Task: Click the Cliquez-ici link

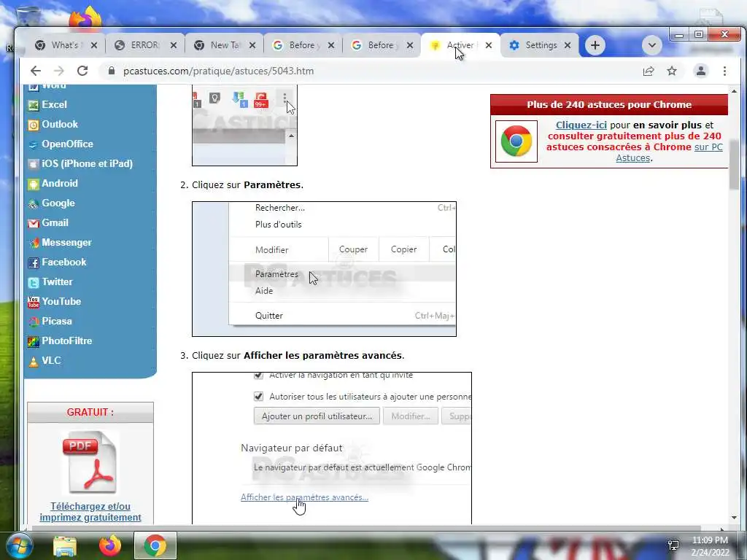Action: pos(581,125)
